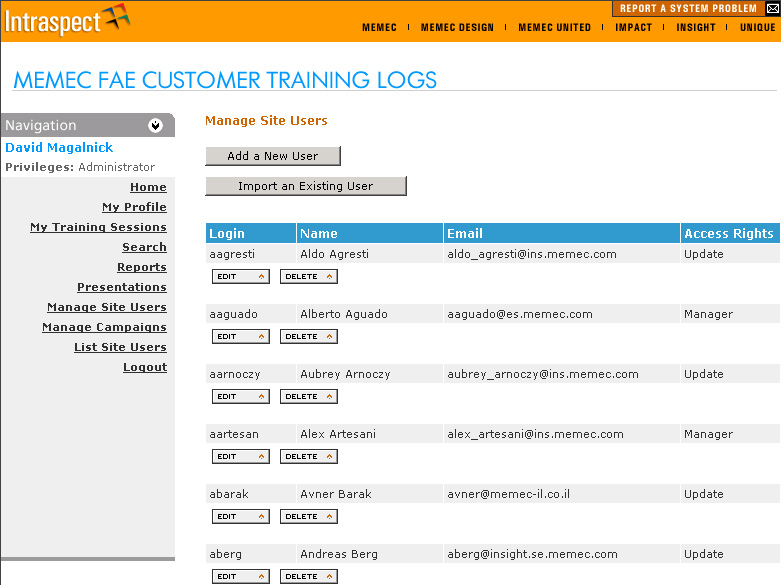Click the Email column header

point(562,233)
